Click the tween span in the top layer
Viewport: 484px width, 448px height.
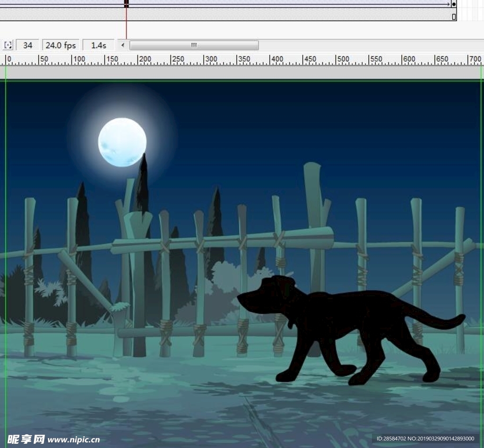[x=284, y=4]
